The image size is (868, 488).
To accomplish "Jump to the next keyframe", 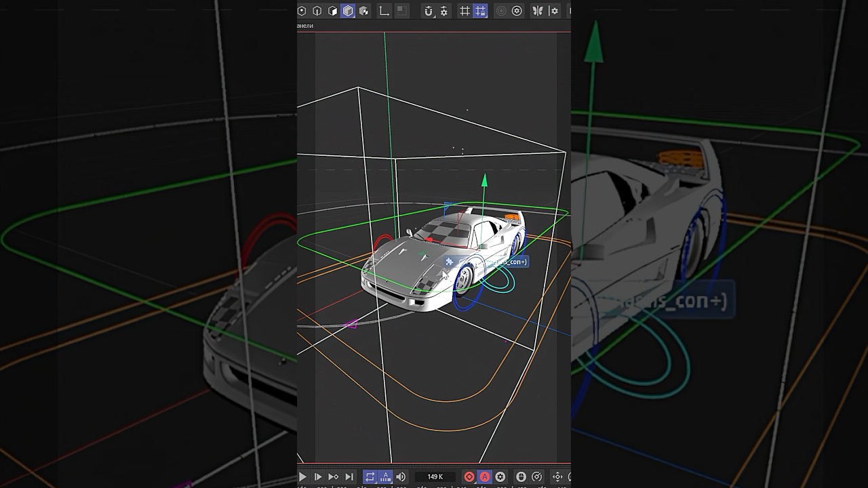I will [333, 477].
